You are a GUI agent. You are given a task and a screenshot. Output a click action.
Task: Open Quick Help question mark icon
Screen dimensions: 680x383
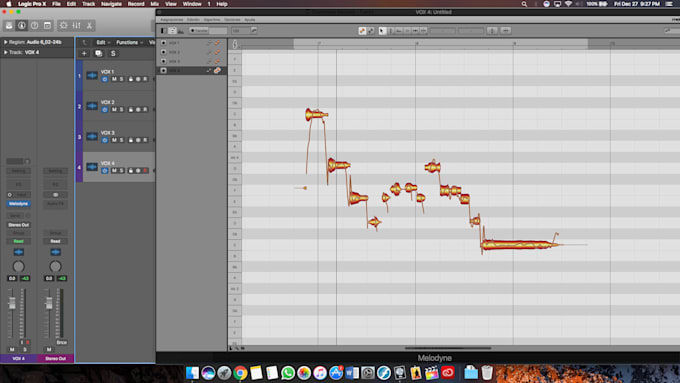click(x=34, y=26)
